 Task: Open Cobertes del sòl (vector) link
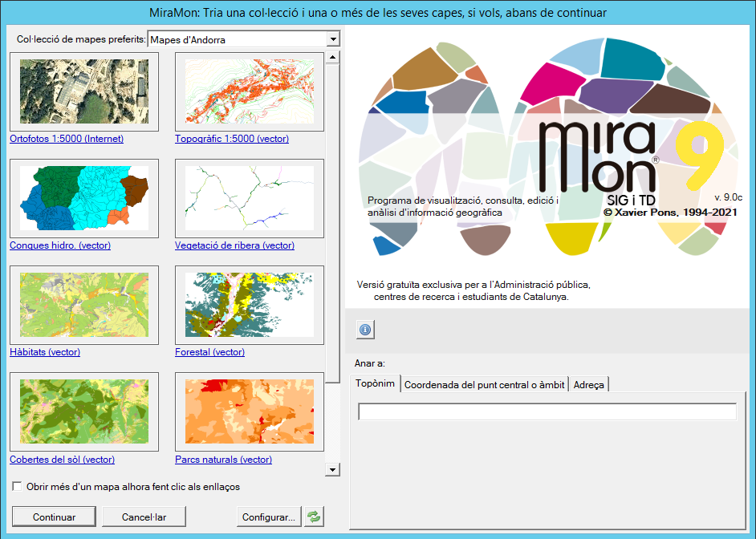(x=62, y=460)
